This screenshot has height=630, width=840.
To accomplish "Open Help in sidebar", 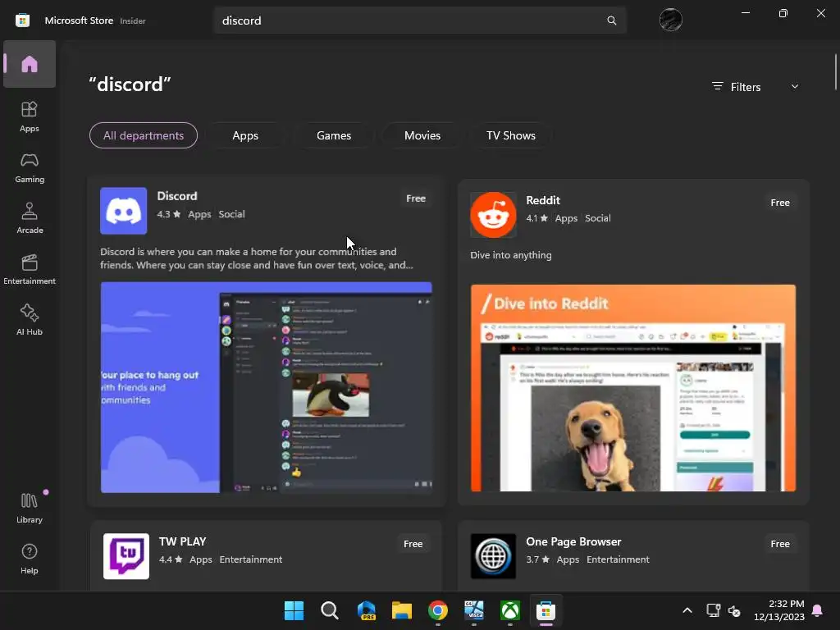I will (30, 559).
